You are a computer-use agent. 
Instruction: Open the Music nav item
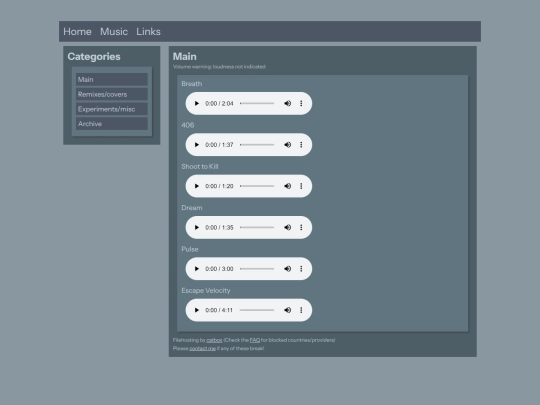click(x=114, y=32)
